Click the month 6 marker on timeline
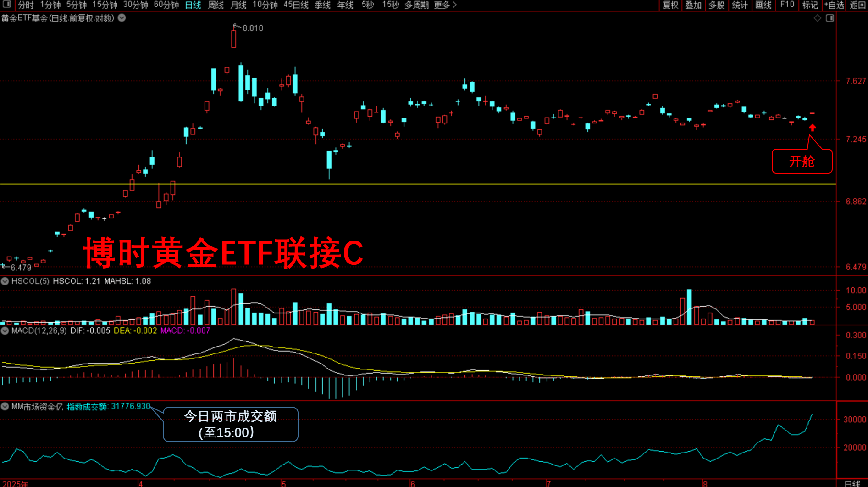 [413, 484]
